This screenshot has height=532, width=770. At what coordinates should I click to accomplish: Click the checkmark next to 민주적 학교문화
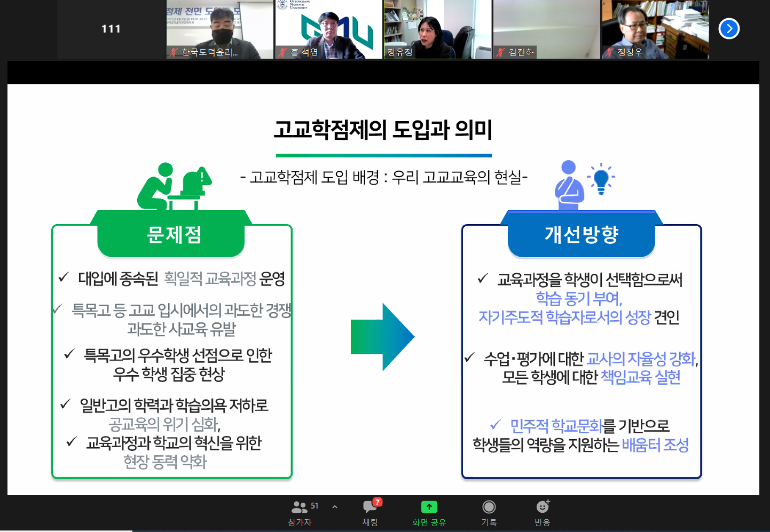click(x=495, y=425)
